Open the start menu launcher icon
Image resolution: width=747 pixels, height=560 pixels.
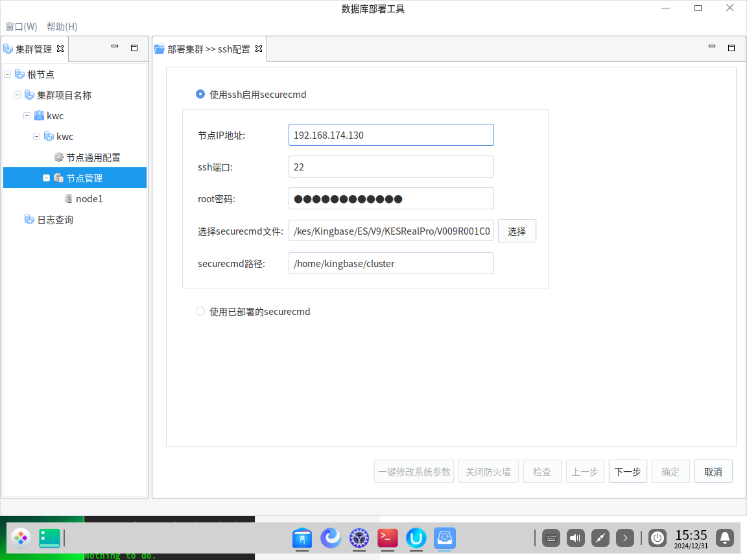click(21, 537)
